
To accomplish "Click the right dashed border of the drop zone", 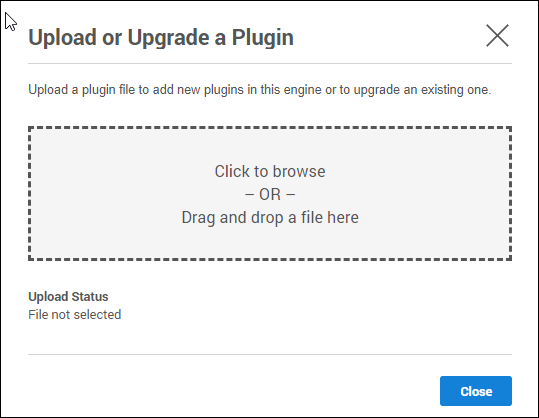I will (x=510, y=194).
